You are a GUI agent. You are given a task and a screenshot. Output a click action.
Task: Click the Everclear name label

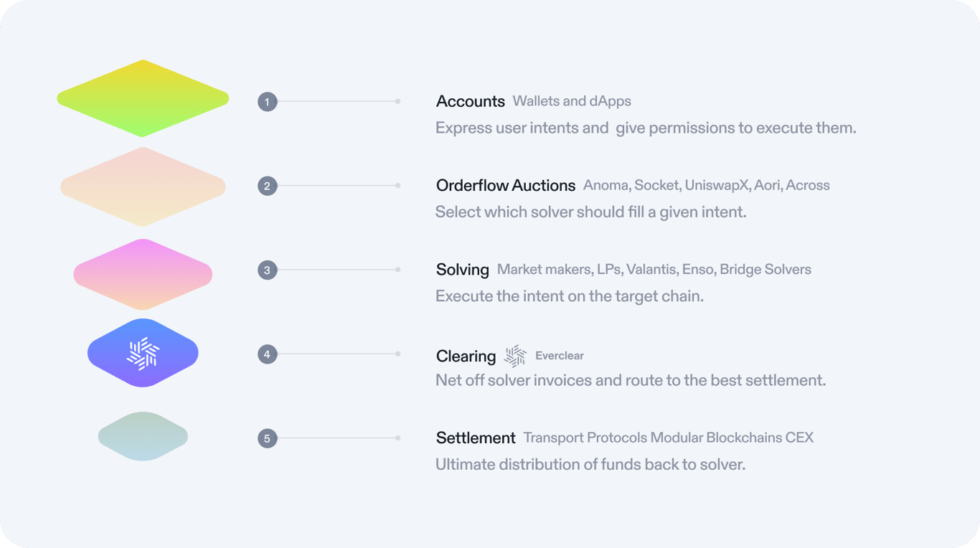(559, 356)
